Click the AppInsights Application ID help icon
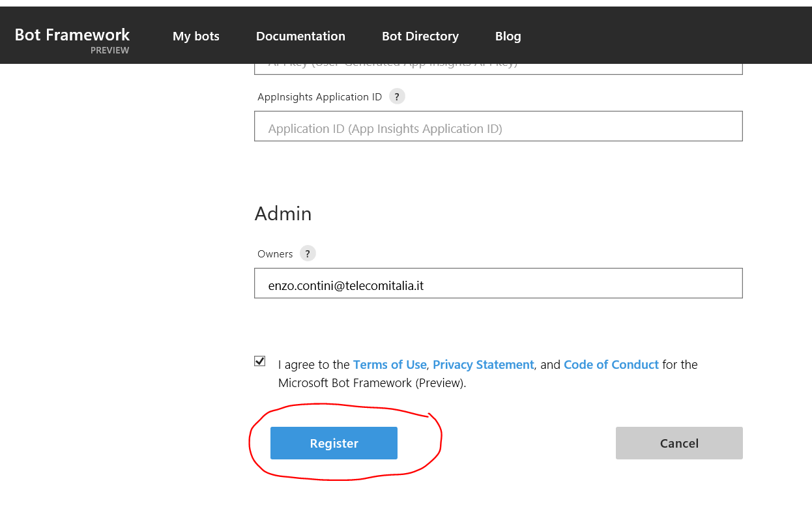Viewport: 812px width, 505px height. (x=397, y=96)
